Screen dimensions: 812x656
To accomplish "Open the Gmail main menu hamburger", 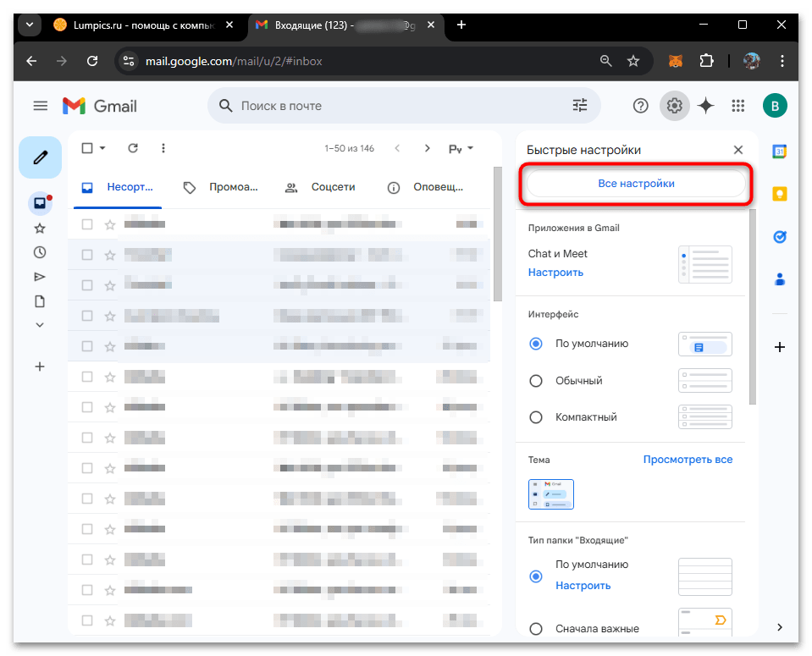I will [41, 106].
